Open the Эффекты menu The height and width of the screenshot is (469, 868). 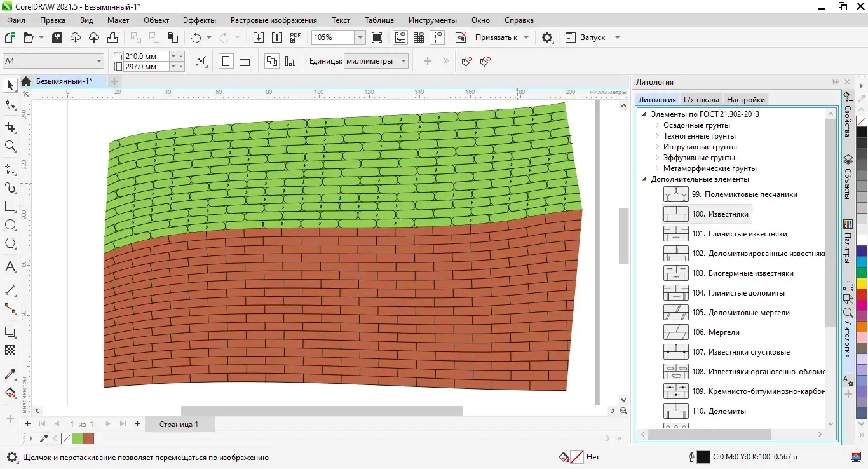200,20
